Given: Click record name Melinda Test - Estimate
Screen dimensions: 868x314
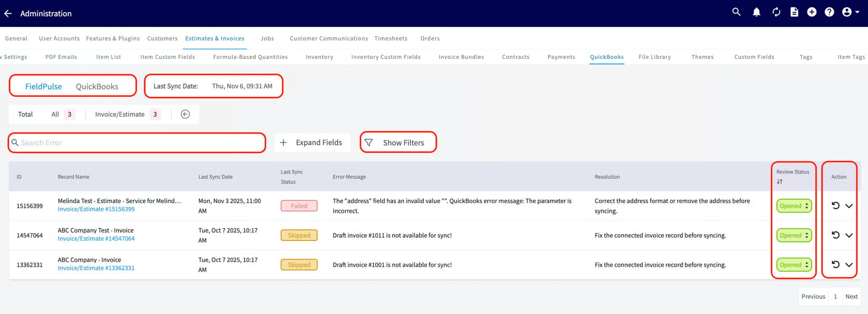Looking at the screenshot, I should pos(119,201).
